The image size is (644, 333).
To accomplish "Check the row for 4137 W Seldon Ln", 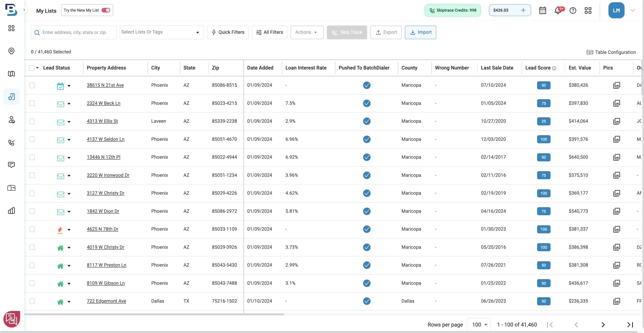I will point(32,139).
